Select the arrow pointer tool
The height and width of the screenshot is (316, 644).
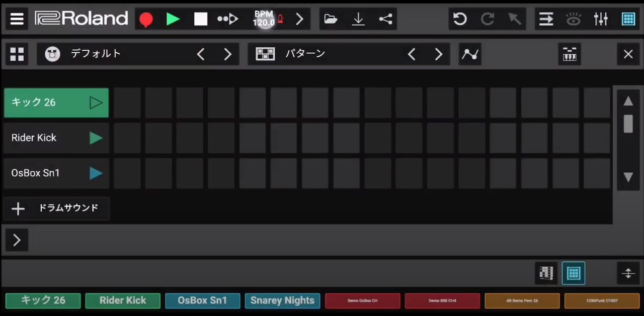point(514,19)
